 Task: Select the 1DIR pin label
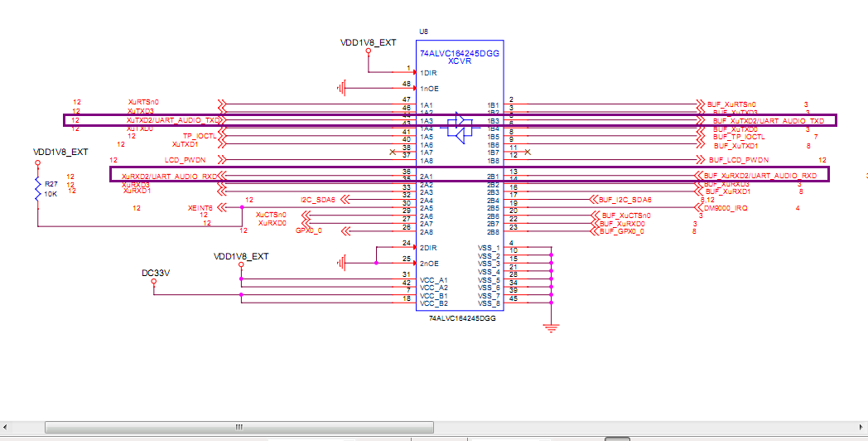point(428,73)
